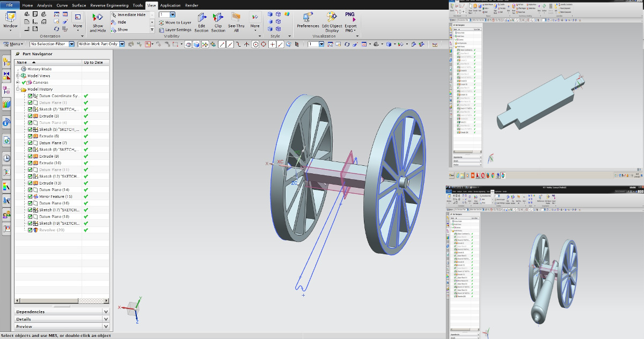Open the File menu
This screenshot has width=644, height=339.
(x=9, y=5)
